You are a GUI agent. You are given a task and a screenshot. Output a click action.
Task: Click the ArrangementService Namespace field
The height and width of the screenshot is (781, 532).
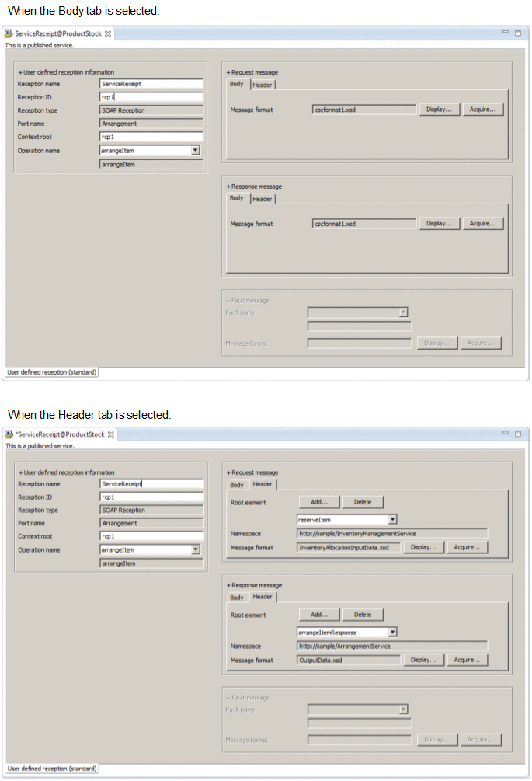392,646
